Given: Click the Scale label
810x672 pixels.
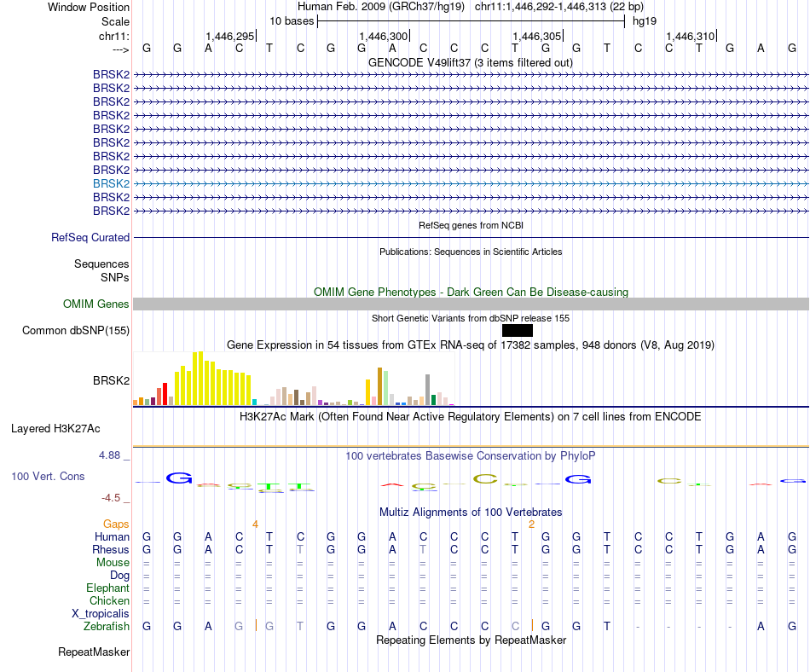Looking at the screenshot, I should coord(115,21).
